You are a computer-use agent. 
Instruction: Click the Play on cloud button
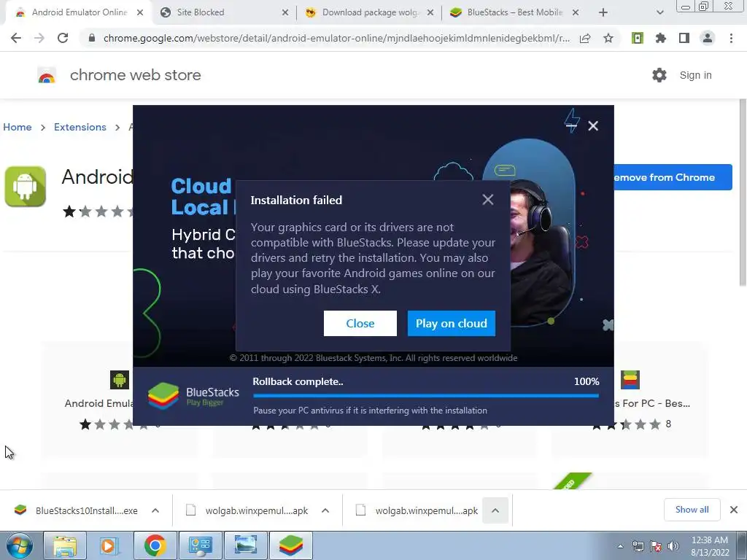coord(451,323)
